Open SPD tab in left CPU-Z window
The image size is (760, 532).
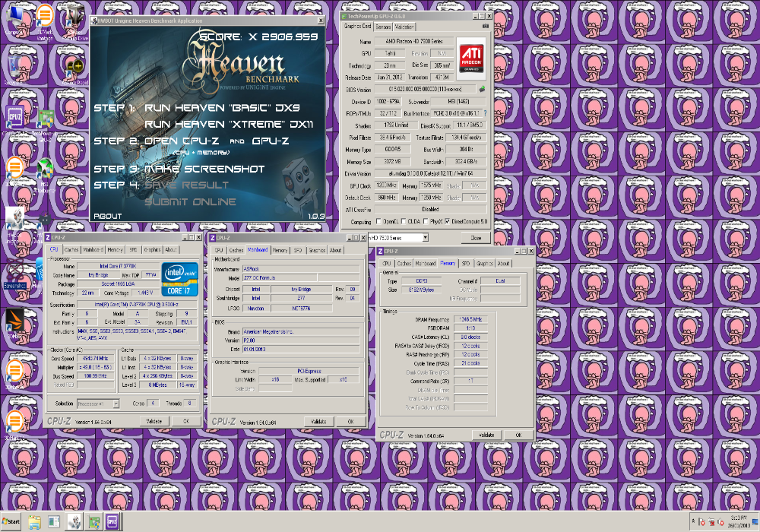(133, 249)
